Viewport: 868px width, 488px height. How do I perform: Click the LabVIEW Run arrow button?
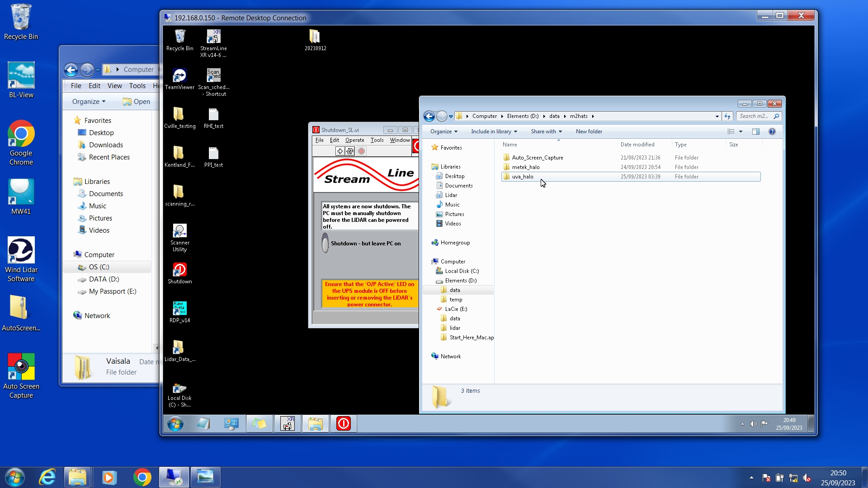tap(340, 151)
